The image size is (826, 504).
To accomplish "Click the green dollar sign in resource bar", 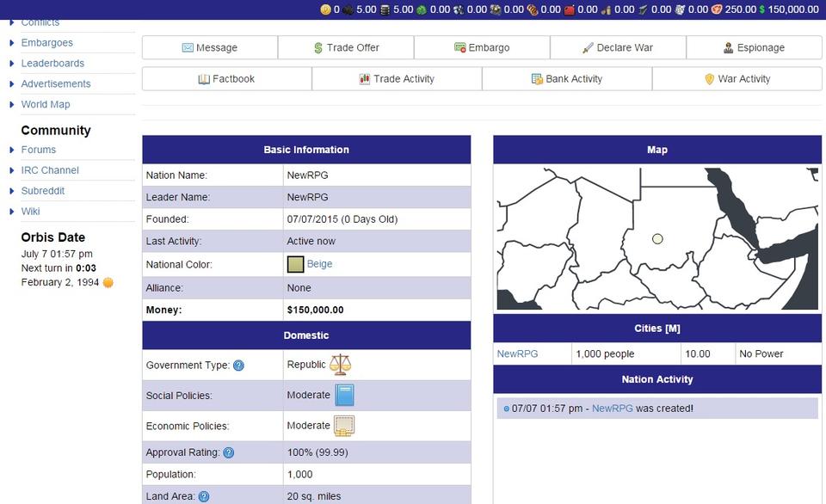I will (x=761, y=9).
